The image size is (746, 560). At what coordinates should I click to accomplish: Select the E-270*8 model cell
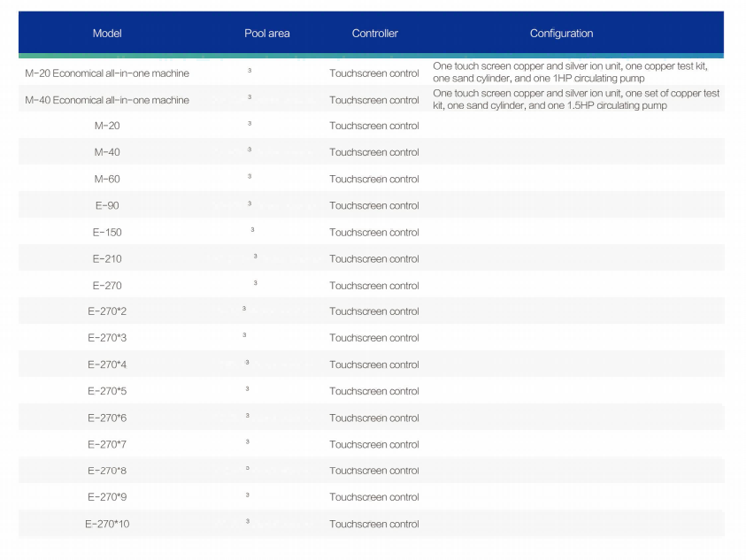107,471
